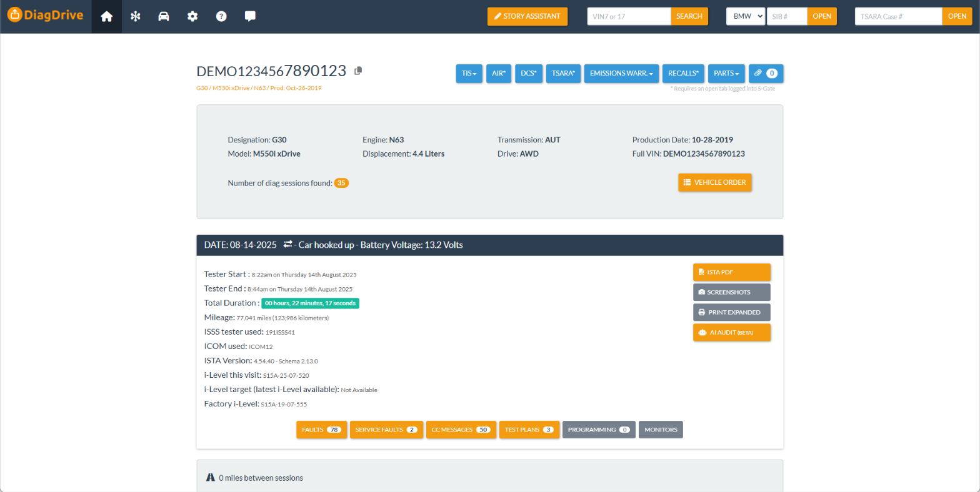
Task: Click the 35 diag sessions badge
Action: coord(341,183)
